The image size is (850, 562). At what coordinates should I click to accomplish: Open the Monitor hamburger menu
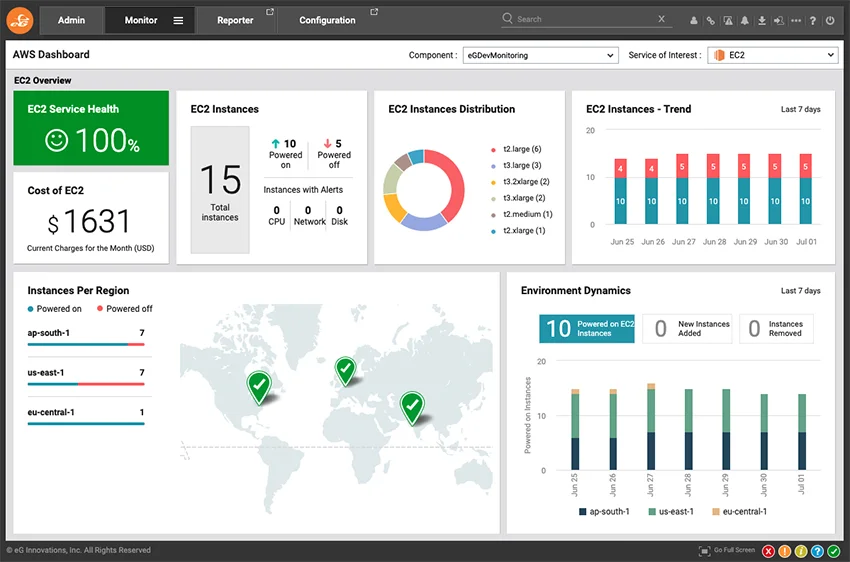(x=178, y=21)
